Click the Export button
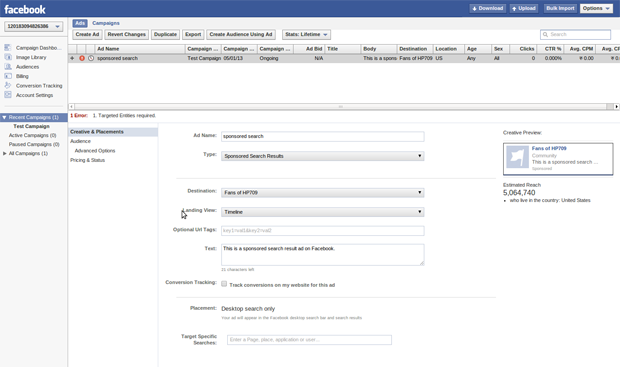Image resolution: width=620 pixels, height=367 pixels. click(x=193, y=34)
